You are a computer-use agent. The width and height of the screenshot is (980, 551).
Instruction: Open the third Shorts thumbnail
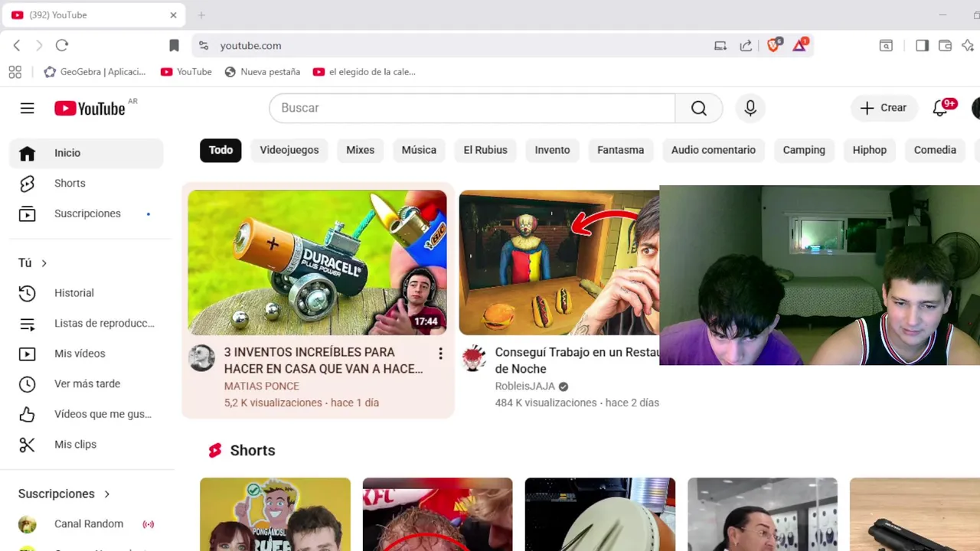(600, 514)
